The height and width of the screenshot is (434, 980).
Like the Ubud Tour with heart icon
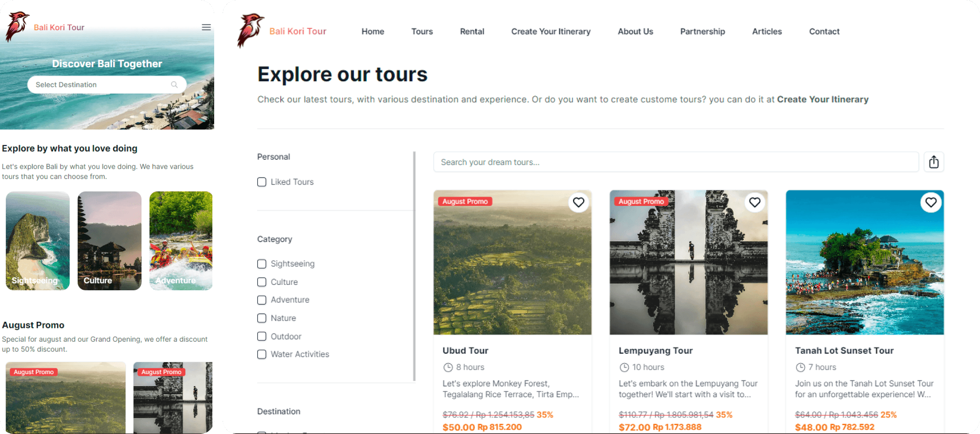[578, 202]
